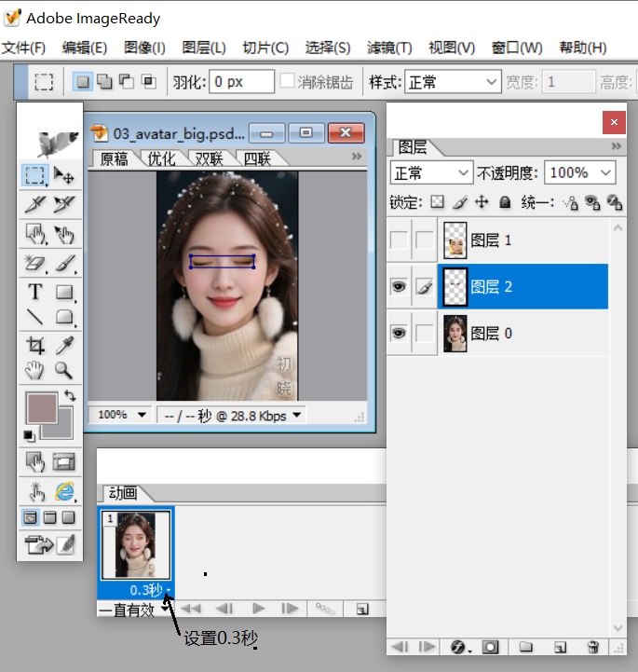Delete layer using the layers panel trash icon
The width and height of the screenshot is (638, 672).
593,647
